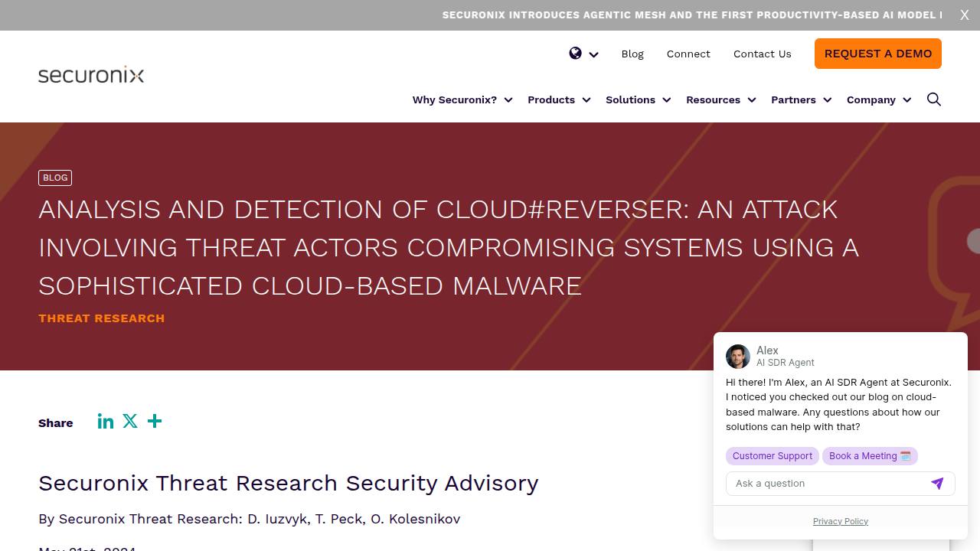Go to Contact Us page

pyautogui.click(x=763, y=54)
